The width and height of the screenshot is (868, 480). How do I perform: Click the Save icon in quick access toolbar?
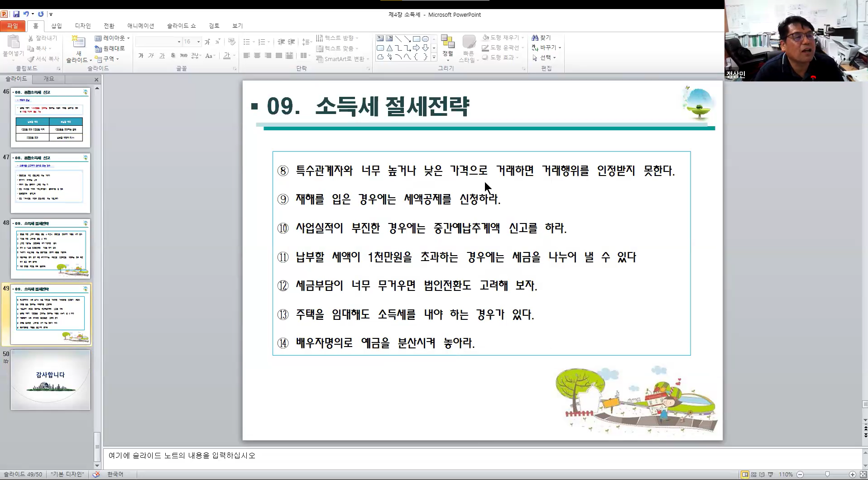[x=16, y=14]
